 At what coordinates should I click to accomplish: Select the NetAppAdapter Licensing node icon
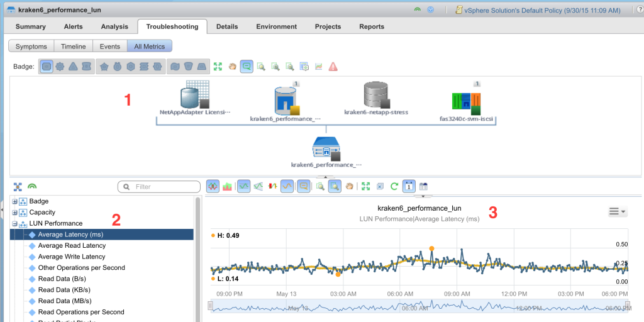pos(193,96)
